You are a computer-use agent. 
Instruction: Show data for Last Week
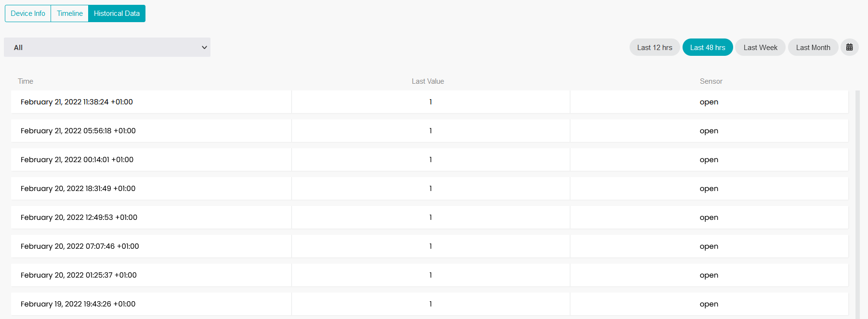tap(760, 47)
